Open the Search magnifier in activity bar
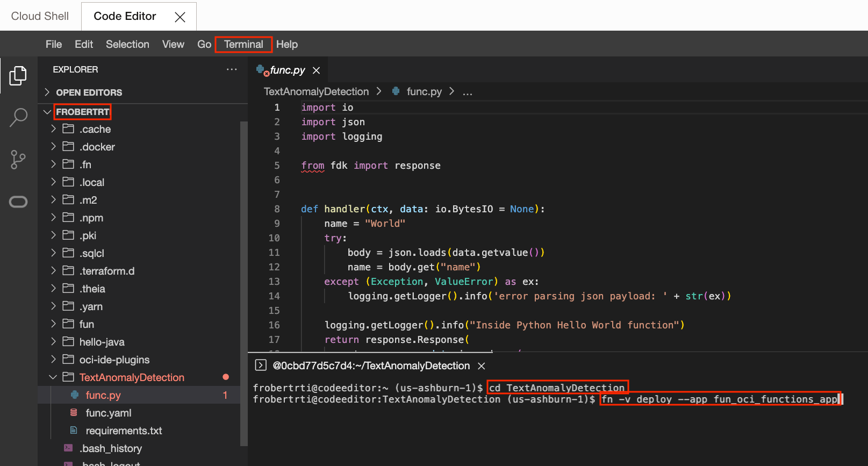Image resolution: width=868 pixels, height=466 pixels. pos(18,117)
